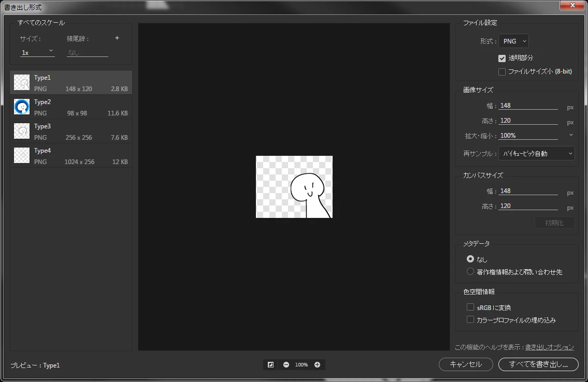The height and width of the screenshot is (382, 588).
Task: Select the なし metadata radio button
Action: click(x=470, y=259)
